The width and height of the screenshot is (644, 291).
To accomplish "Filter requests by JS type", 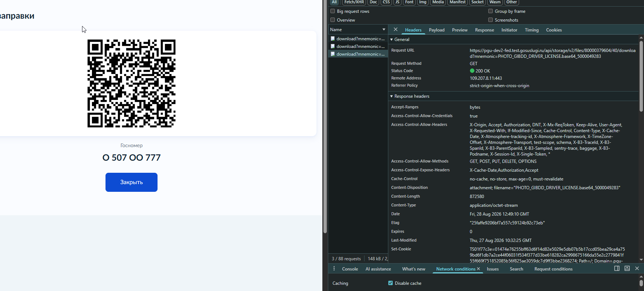I will coord(397,2).
